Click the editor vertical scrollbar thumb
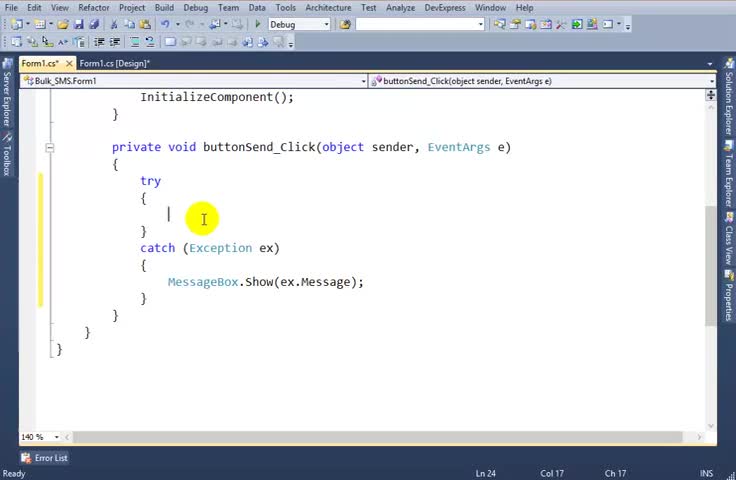The image size is (736, 480). [711, 266]
